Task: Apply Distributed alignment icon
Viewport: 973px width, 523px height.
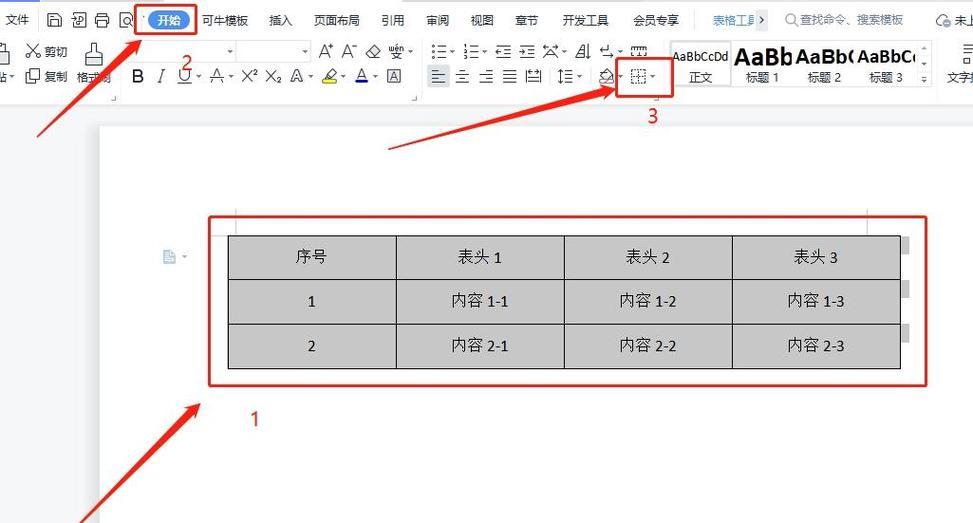Action: (533, 76)
